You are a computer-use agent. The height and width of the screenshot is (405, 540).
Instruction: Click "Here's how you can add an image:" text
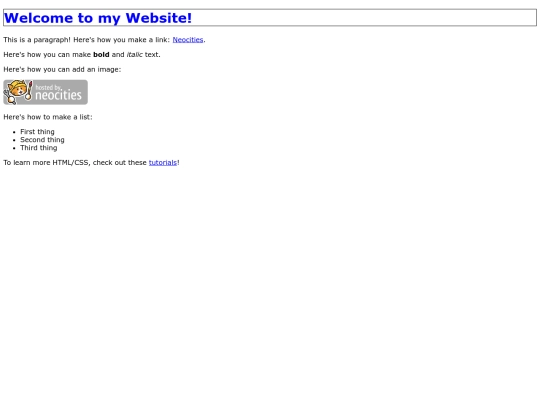click(x=62, y=69)
